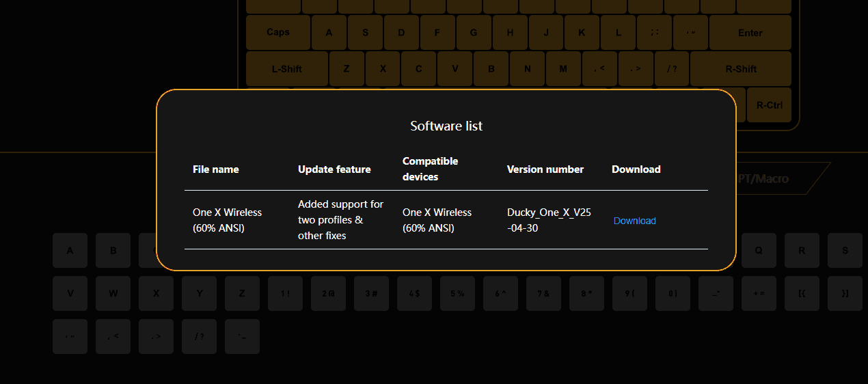868x384 pixels.
Task: Pick the '2 @' tile in gray key list
Action: coord(328,293)
